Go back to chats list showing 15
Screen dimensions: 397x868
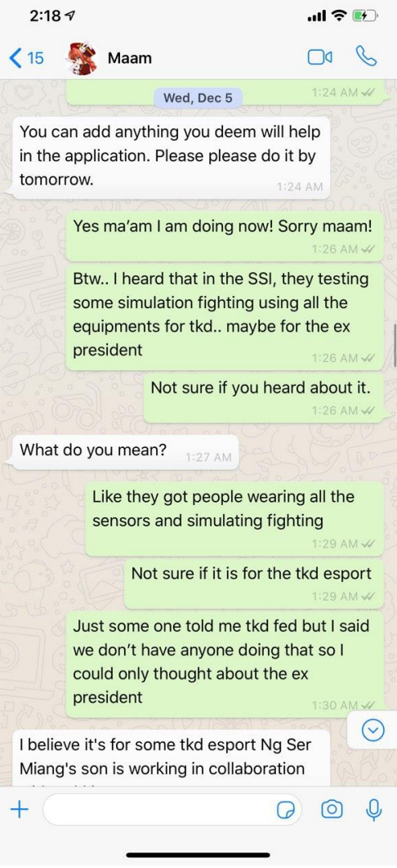[26, 57]
